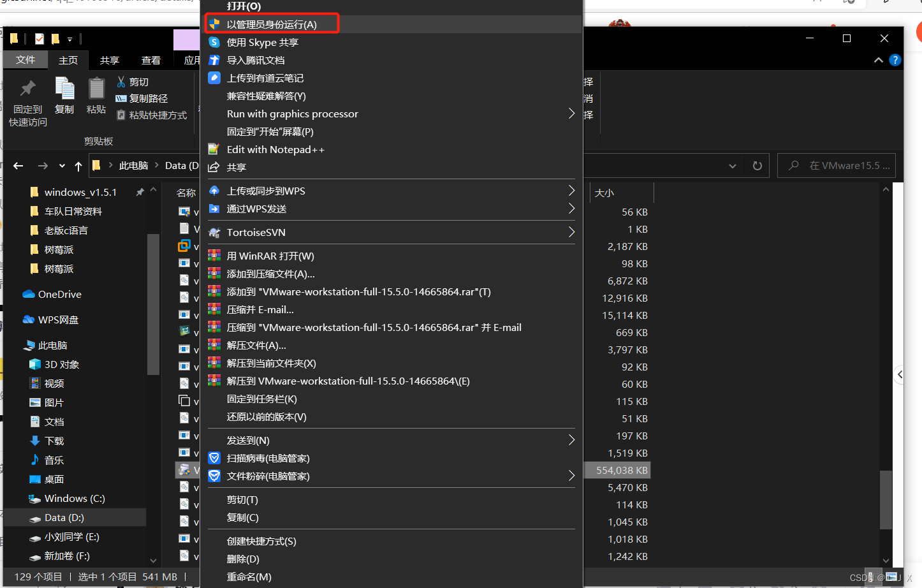Screen dimensions: 922x588
Task: Select Windows (C:) drive in sidebar
Action: pyautogui.click(x=75, y=498)
